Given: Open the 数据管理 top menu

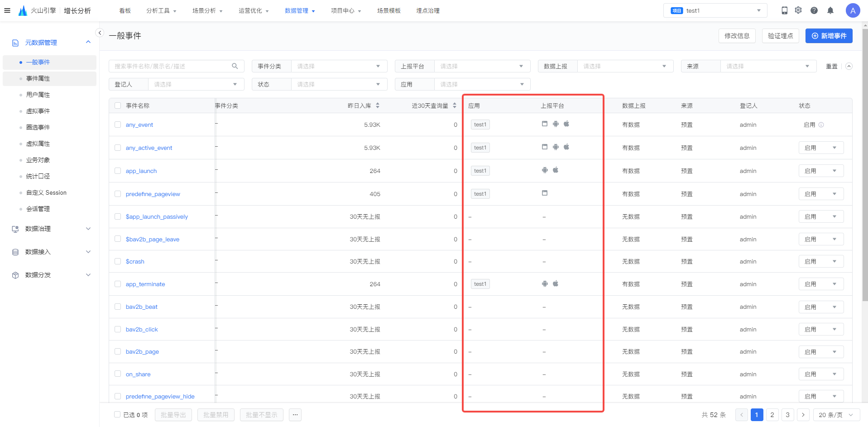Looking at the screenshot, I should pyautogui.click(x=300, y=10).
